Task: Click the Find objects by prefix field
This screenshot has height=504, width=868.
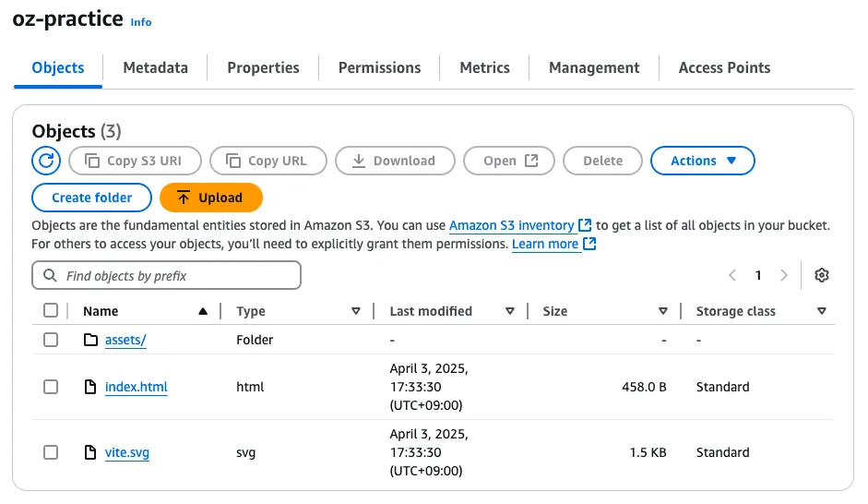Action: [167, 275]
